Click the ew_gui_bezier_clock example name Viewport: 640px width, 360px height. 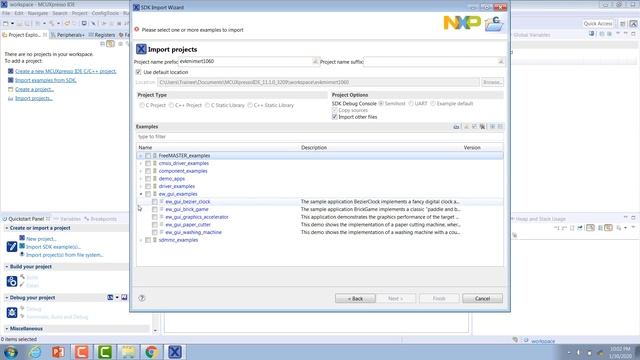188,202
